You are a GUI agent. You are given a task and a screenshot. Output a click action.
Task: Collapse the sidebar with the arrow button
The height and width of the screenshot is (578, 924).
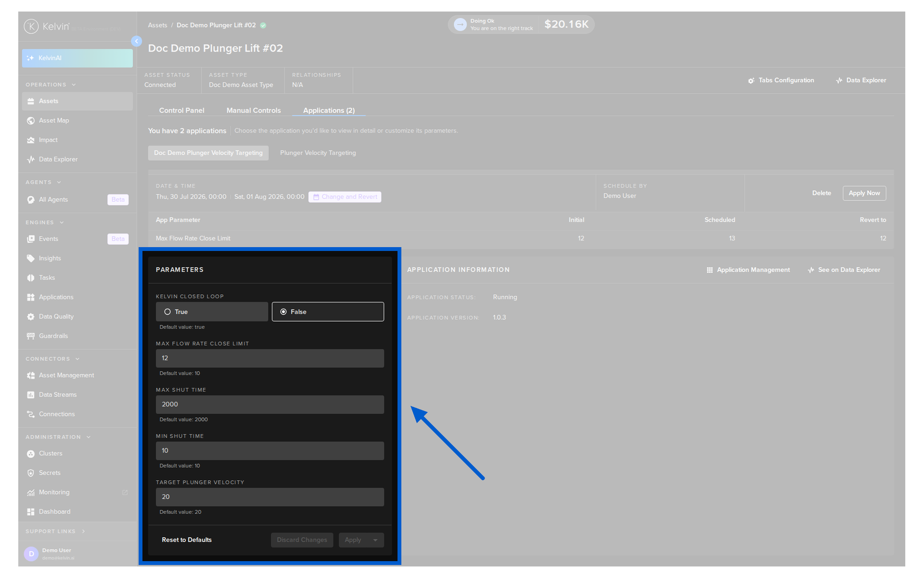pos(137,41)
